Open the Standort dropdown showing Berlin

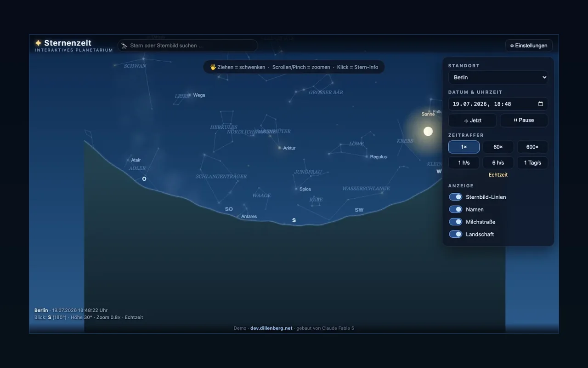(498, 77)
